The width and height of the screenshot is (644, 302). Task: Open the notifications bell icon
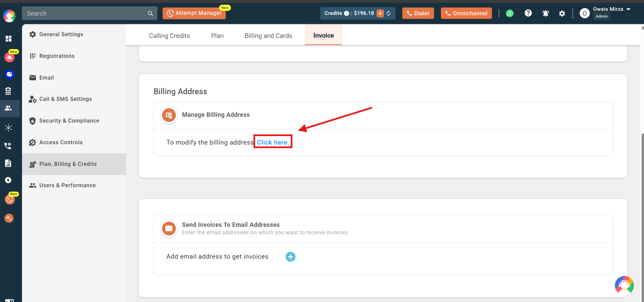[545, 13]
